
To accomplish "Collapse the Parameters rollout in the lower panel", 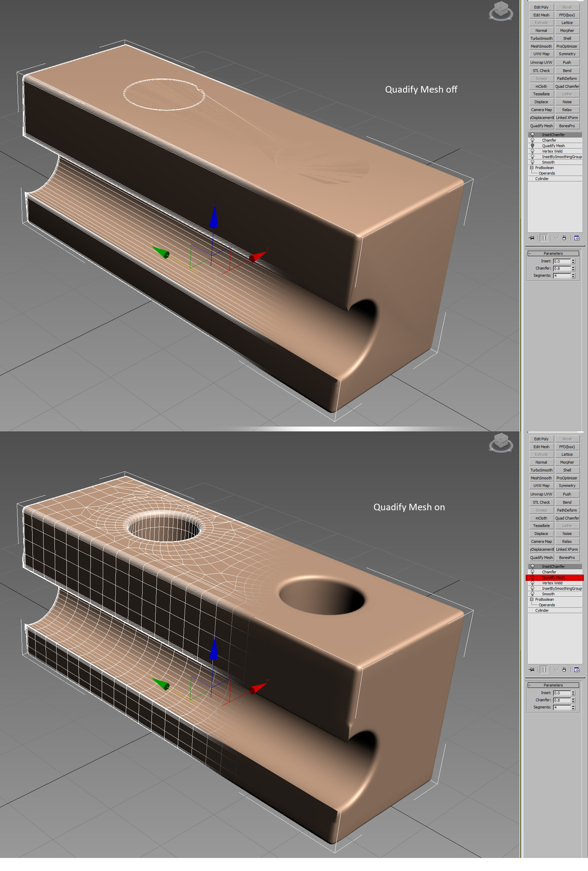I will (x=529, y=685).
